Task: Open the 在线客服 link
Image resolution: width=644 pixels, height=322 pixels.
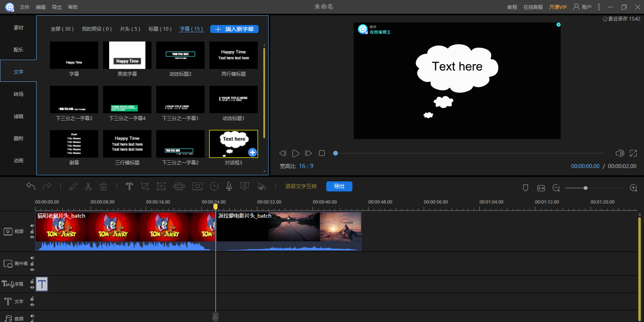Action: [533, 7]
